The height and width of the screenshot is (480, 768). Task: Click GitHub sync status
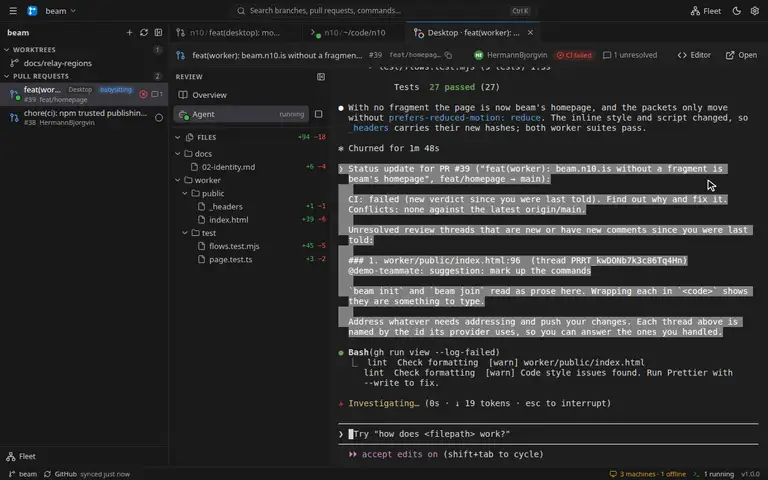pyautogui.click(x=87, y=474)
